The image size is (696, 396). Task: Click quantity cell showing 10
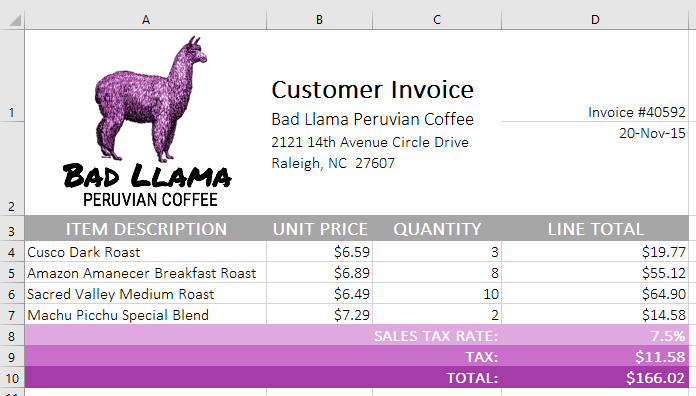437,293
